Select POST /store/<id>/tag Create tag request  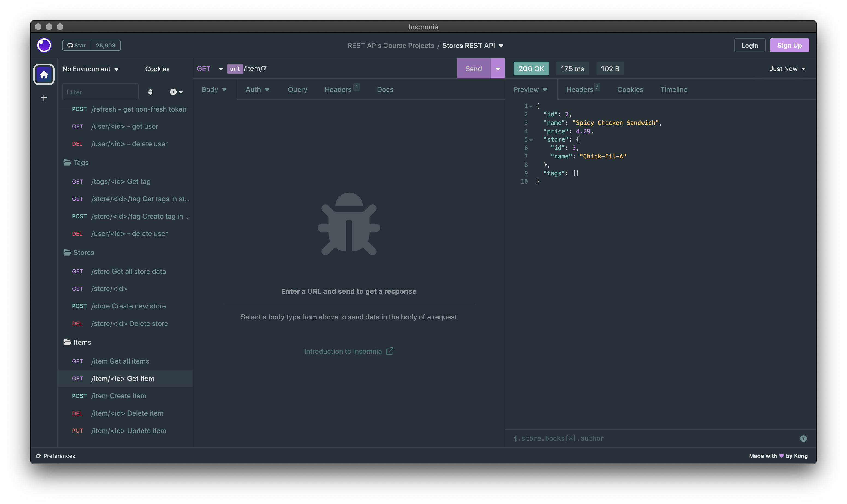pos(125,216)
